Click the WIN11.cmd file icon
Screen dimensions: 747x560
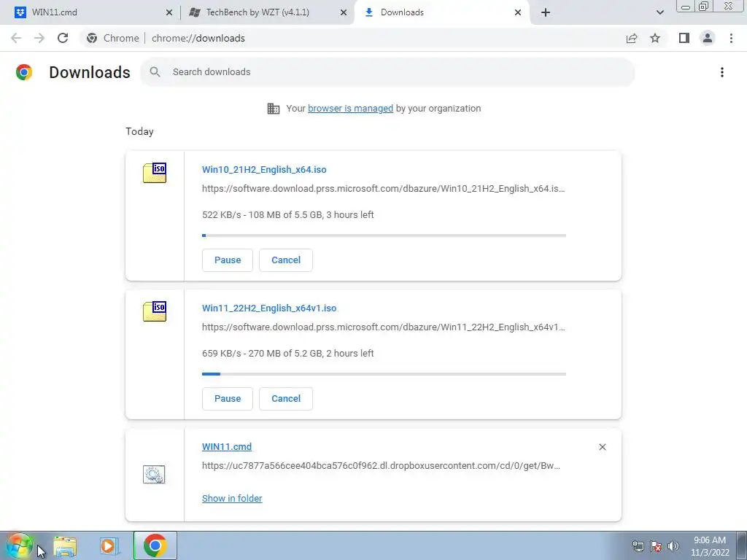pos(154,474)
